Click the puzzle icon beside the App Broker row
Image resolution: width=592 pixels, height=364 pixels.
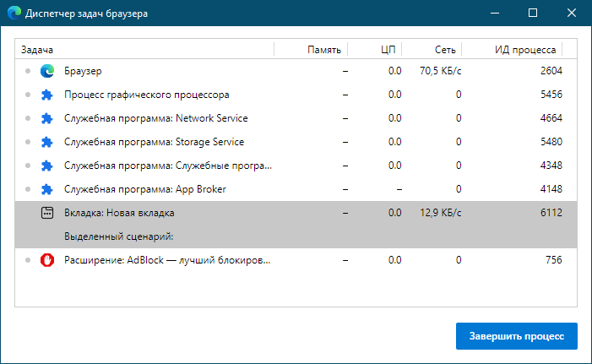pyautogui.click(x=47, y=189)
